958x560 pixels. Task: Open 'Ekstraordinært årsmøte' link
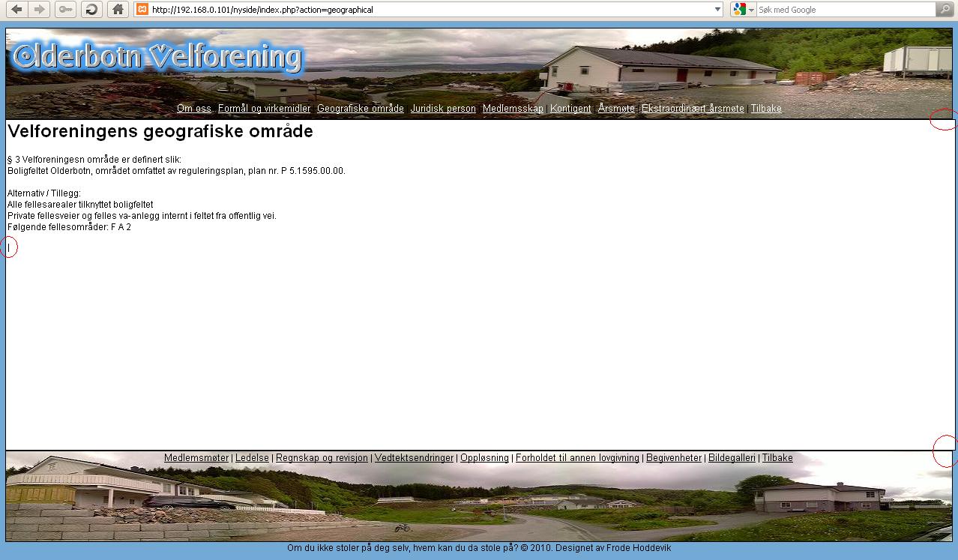[x=693, y=109]
